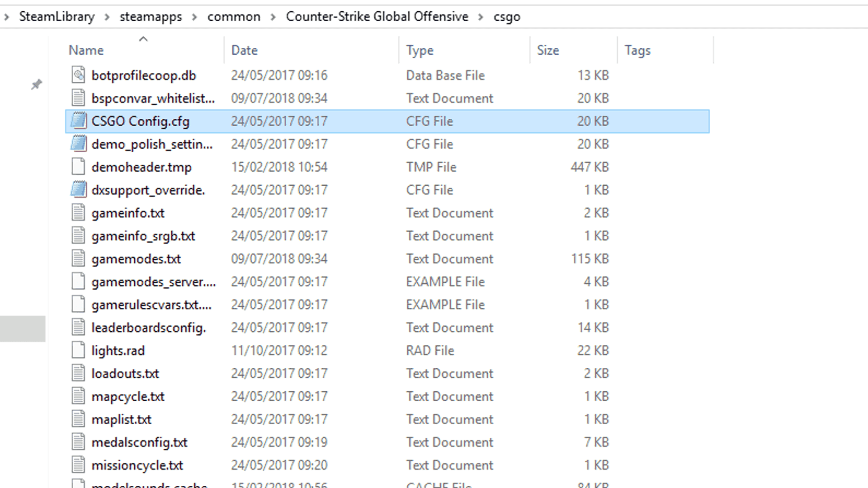
Task: Open the chevron before the csgo breadcrumb
Action: [481, 17]
